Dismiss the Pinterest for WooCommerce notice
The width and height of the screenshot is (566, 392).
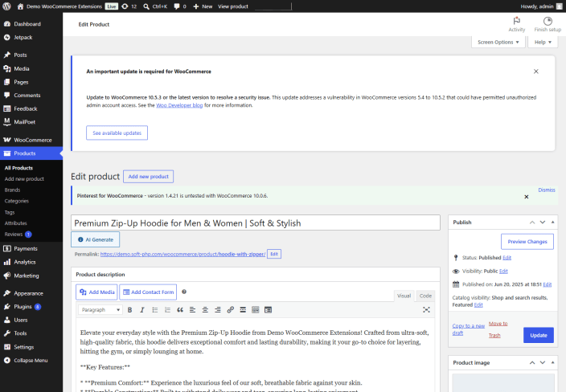[x=547, y=190]
